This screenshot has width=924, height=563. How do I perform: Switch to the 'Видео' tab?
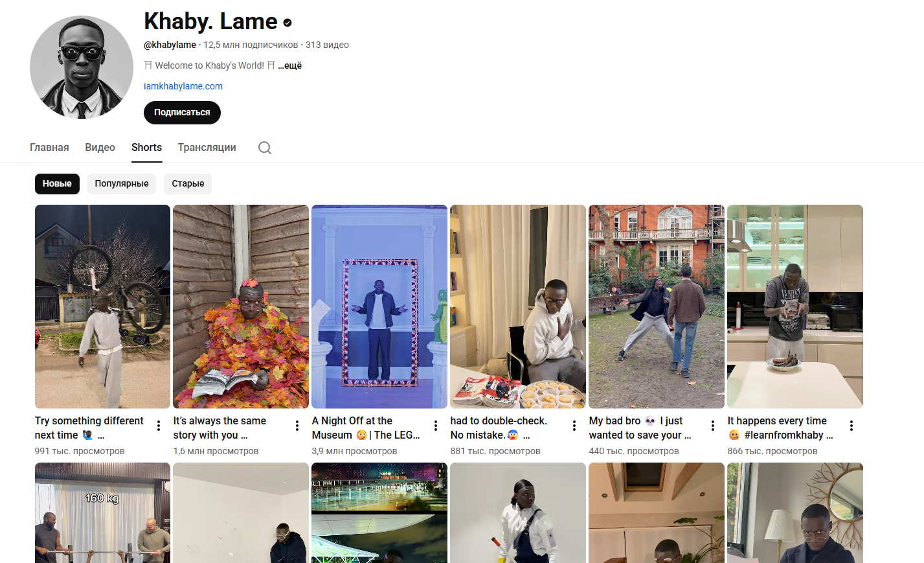tap(100, 148)
